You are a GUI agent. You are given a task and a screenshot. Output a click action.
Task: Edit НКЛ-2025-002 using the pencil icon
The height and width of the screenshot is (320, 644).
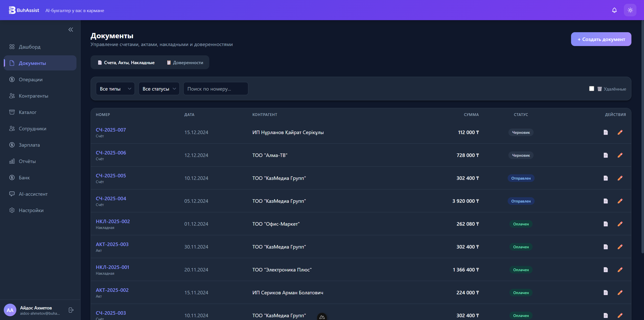coord(620,224)
